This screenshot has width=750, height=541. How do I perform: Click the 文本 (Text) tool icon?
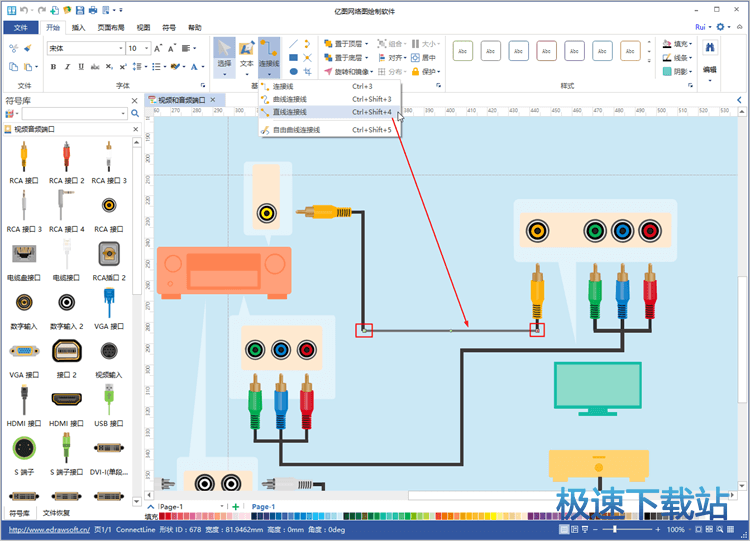(246, 50)
